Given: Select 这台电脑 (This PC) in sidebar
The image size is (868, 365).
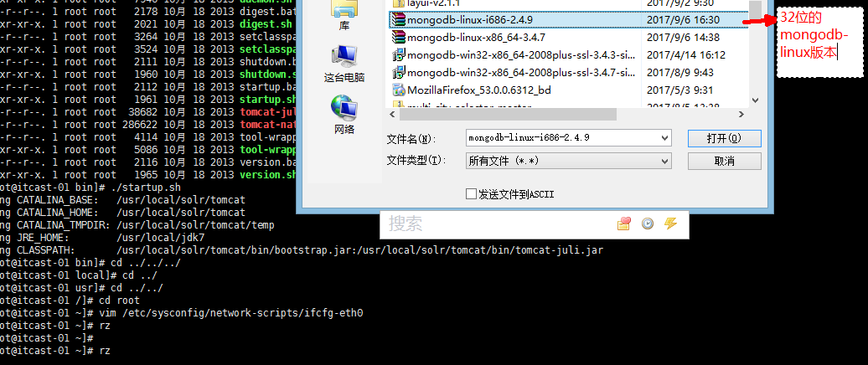Looking at the screenshot, I should (344, 64).
